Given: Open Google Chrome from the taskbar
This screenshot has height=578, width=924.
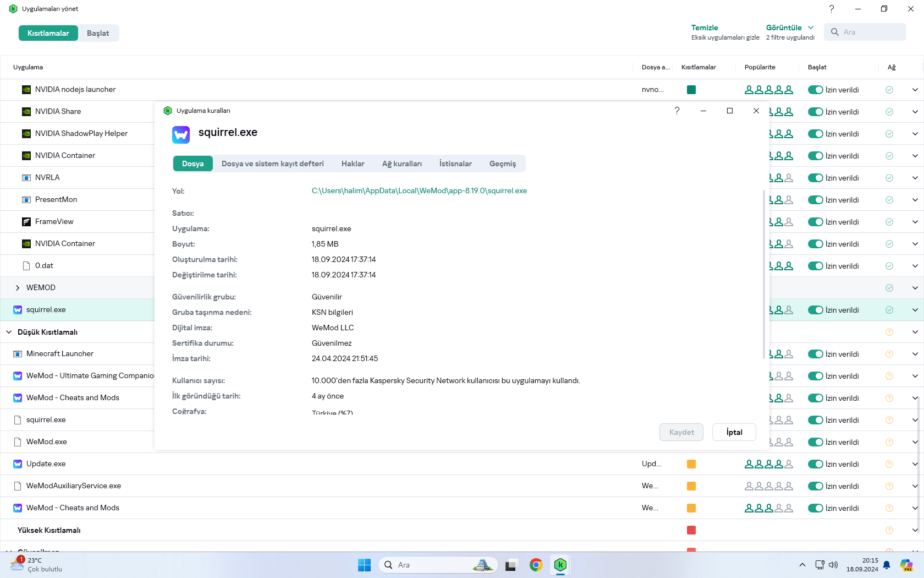Looking at the screenshot, I should (x=536, y=565).
